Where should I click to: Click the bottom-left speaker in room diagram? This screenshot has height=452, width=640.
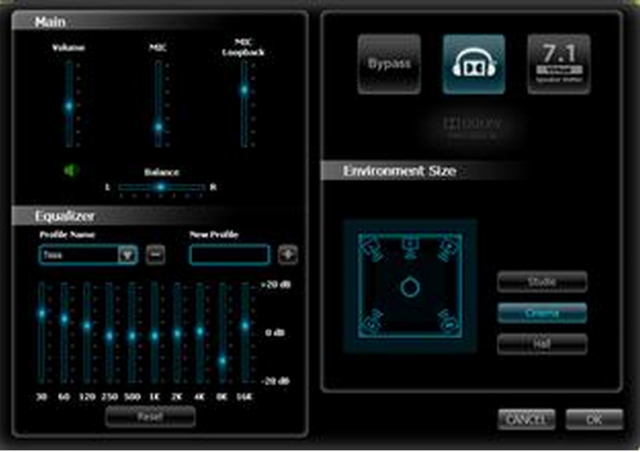(371, 323)
